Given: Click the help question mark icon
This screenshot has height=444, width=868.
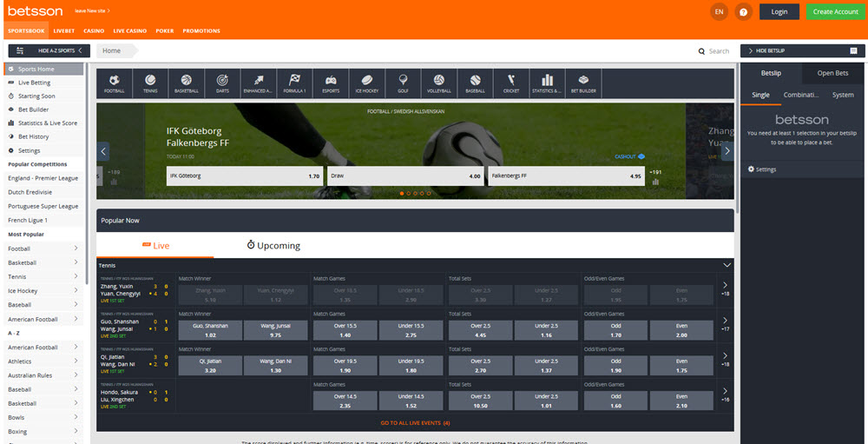Looking at the screenshot, I should pyautogui.click(x=744, y=11).
